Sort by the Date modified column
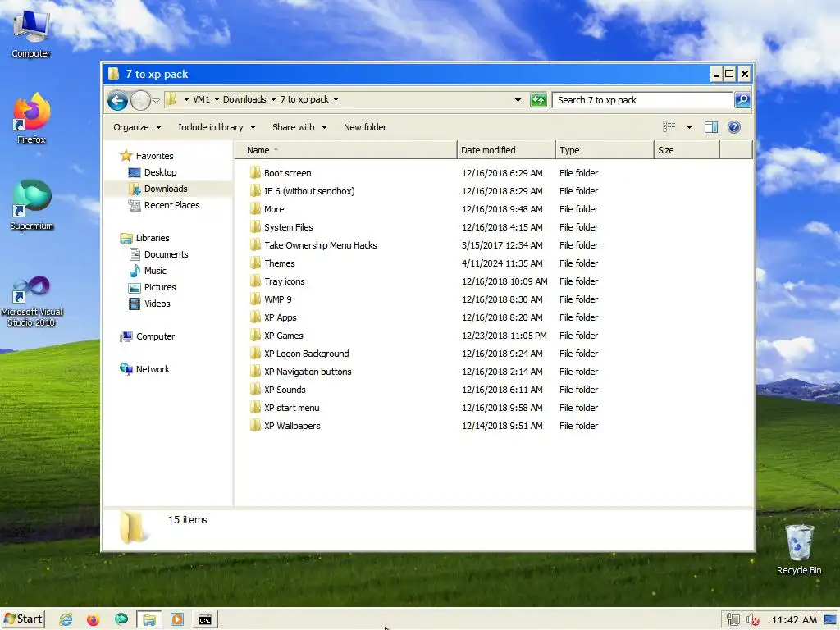This screenshot has height=630, width=840. [506, 150]
